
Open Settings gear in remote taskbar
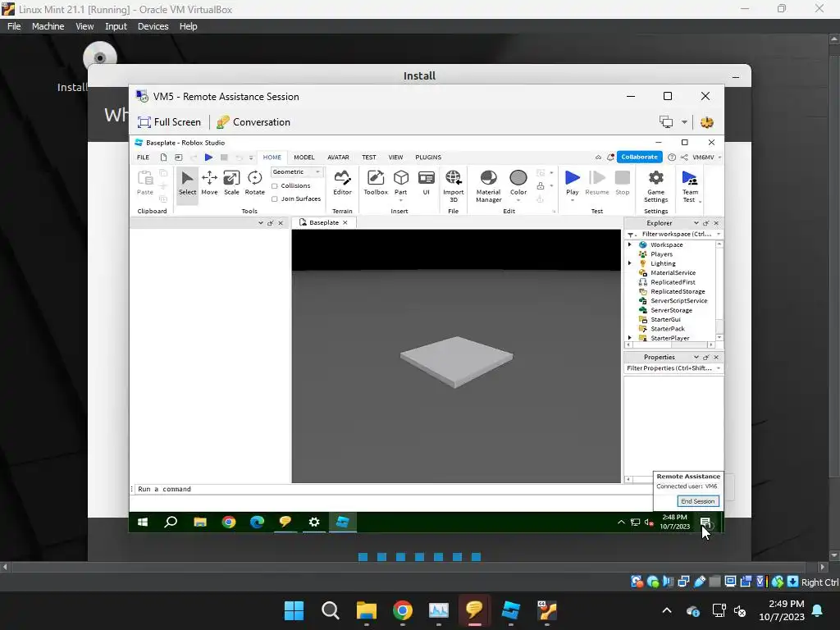point(314,522)
